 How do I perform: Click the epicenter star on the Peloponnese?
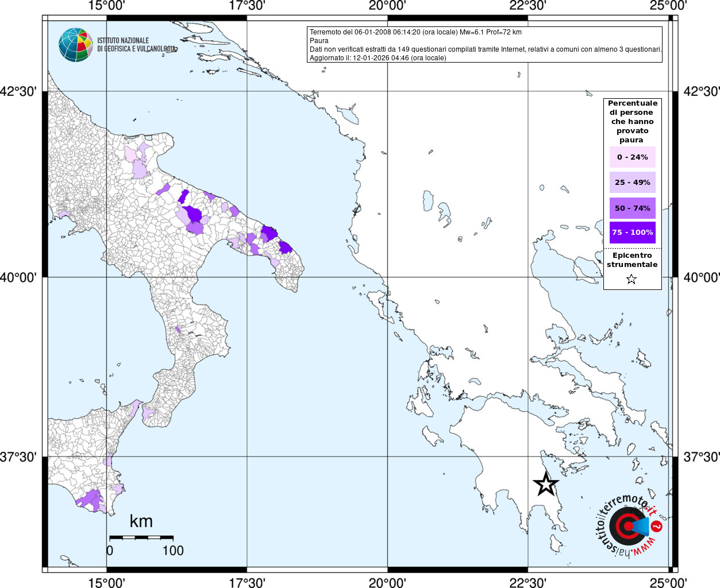coord(546,483)
